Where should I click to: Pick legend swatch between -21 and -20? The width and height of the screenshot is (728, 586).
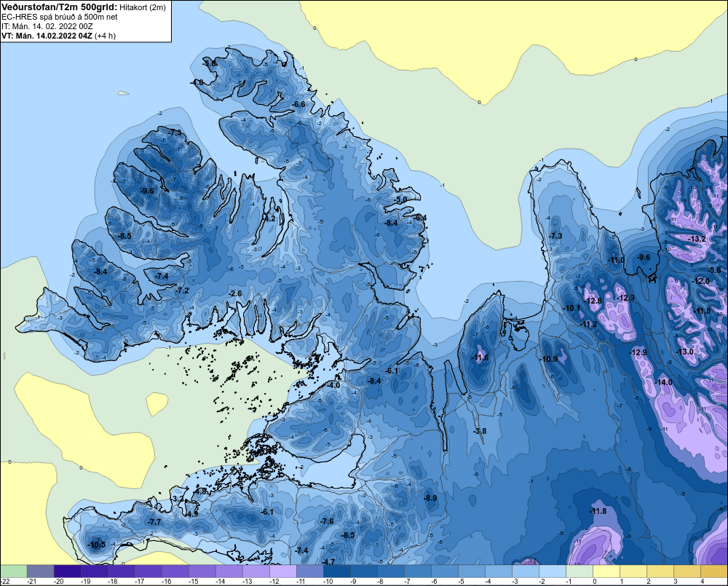coord(40,571)
